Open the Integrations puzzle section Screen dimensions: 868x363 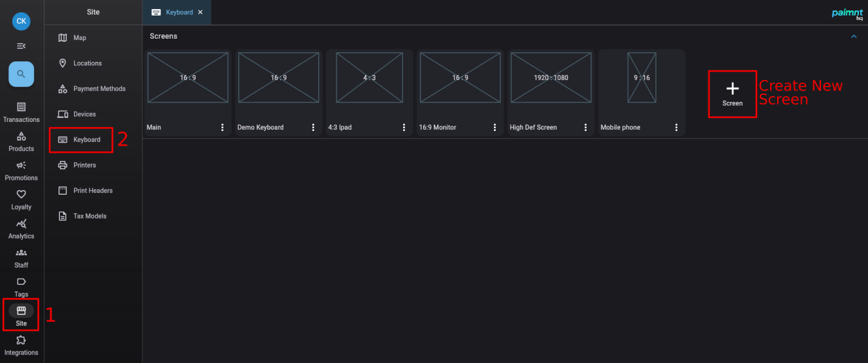point(21,345)
